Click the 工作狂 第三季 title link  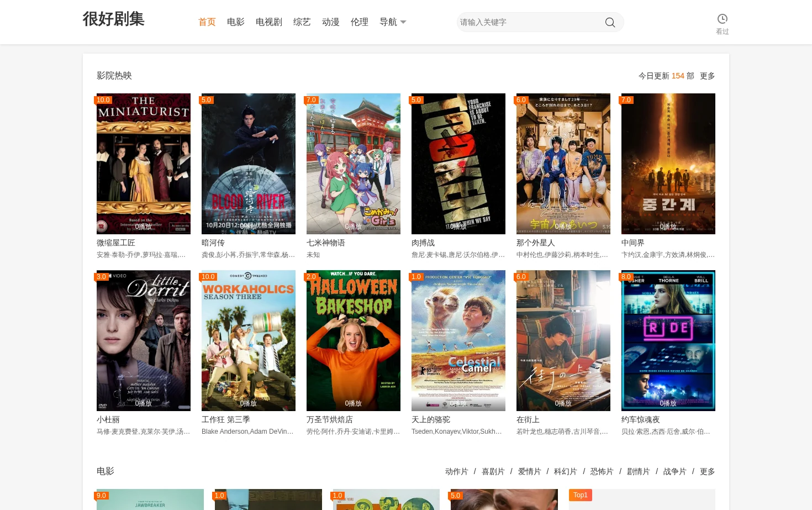[x=226, y=419]
